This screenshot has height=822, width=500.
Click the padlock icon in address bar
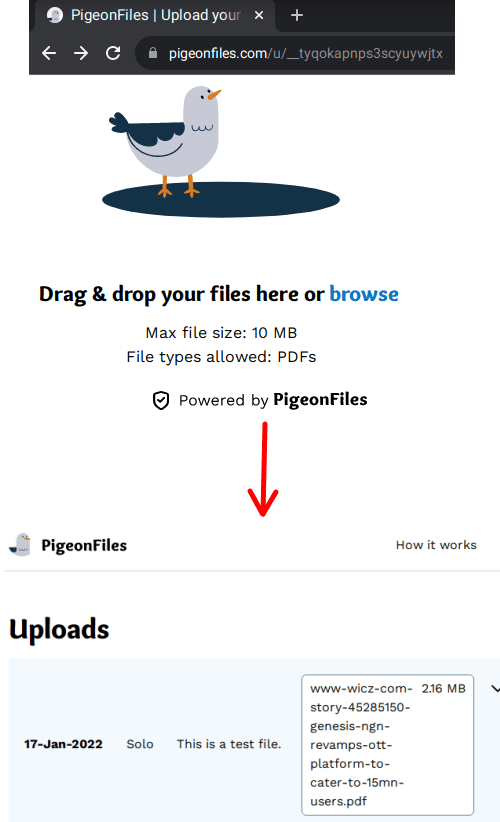click(x=153, y=53)
